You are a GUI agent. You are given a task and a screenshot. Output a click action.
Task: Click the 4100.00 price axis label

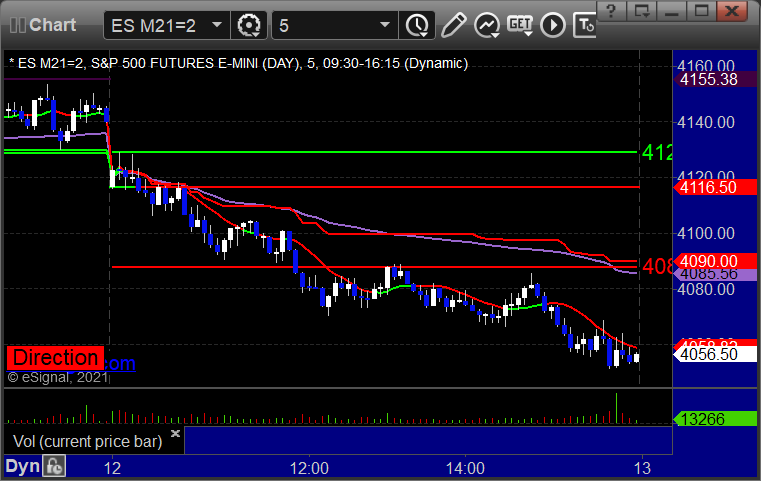coord(706,233)
